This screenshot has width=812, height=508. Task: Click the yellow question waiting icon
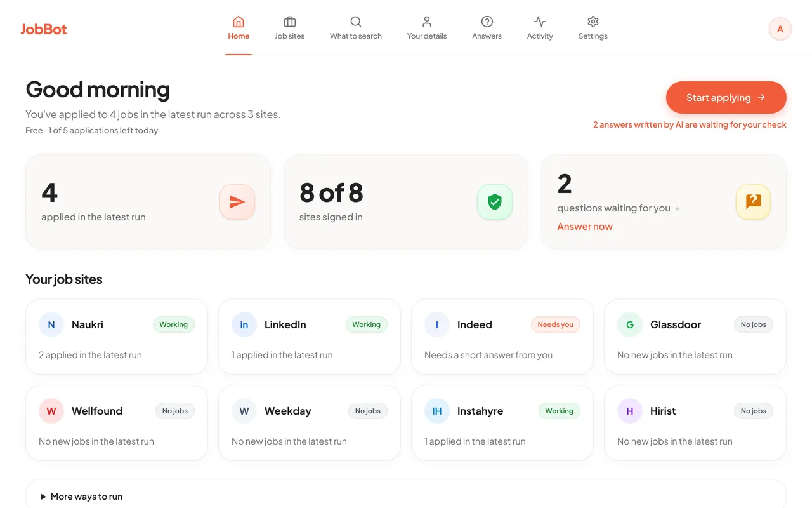pyautogui.click(x=753, y=202)
